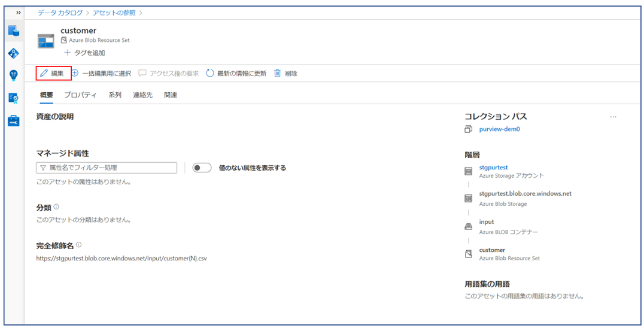This screenshot has width=644, height=328.
Task: Click the customer asset title
Action: click(78, 31)
